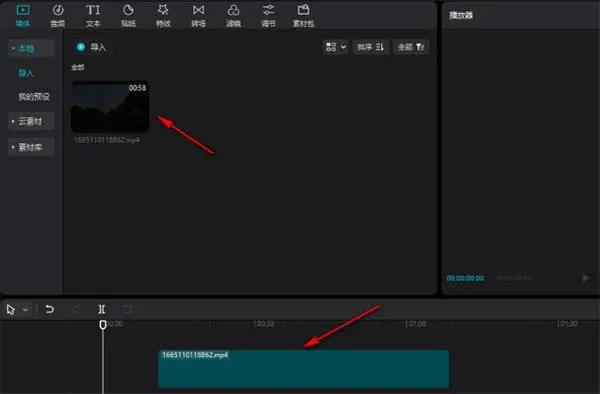Click the 全部 label above the media
Viewport: 600px width, 394px height.
(78, 67)
